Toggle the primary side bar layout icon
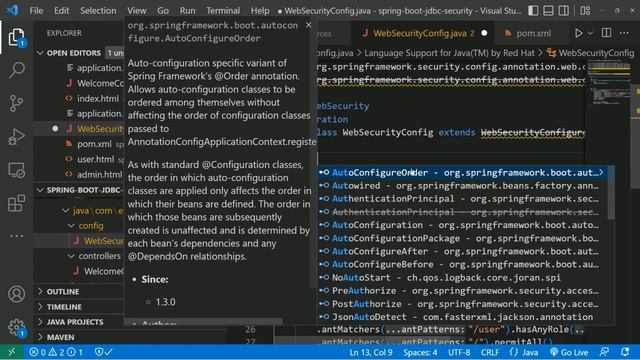This screenshot has width=640, height=360. coord(533,11)
